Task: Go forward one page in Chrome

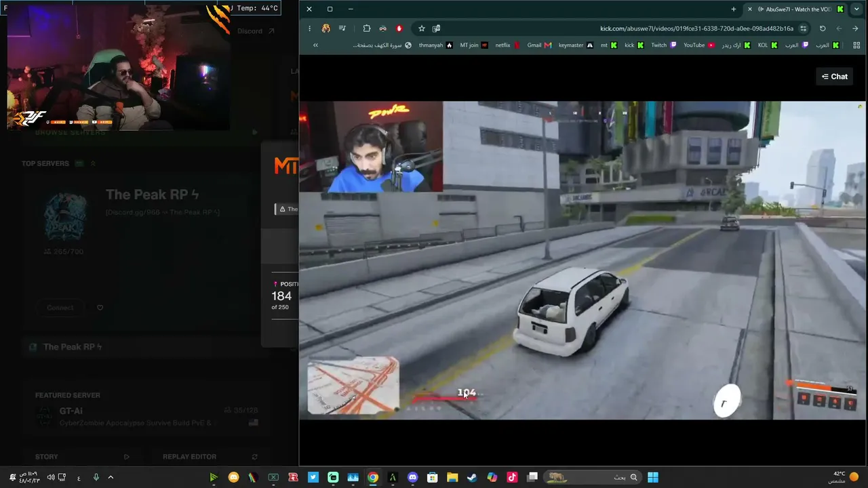Action: [x=839, y=28]
